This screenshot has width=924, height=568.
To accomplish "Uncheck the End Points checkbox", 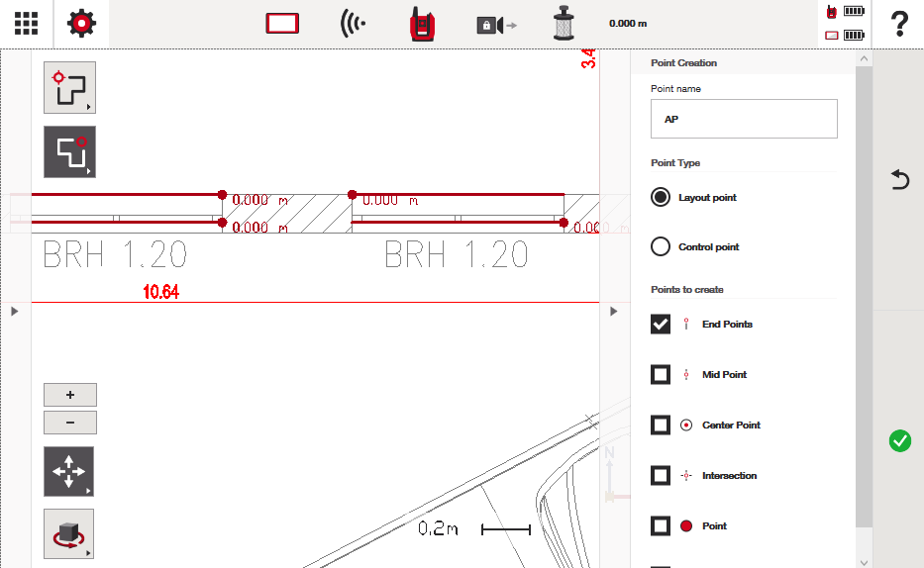I will point(661,324).
